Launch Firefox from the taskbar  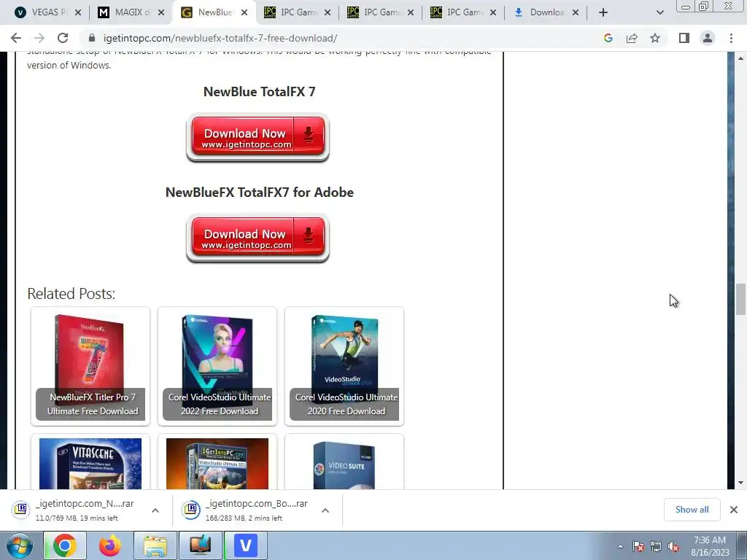coord(110,545)
